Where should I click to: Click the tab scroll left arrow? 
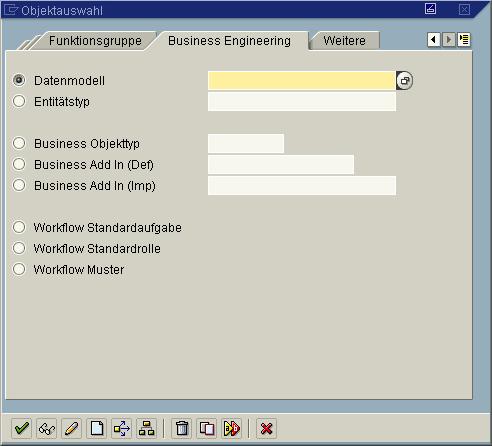[x=434, y=40]
